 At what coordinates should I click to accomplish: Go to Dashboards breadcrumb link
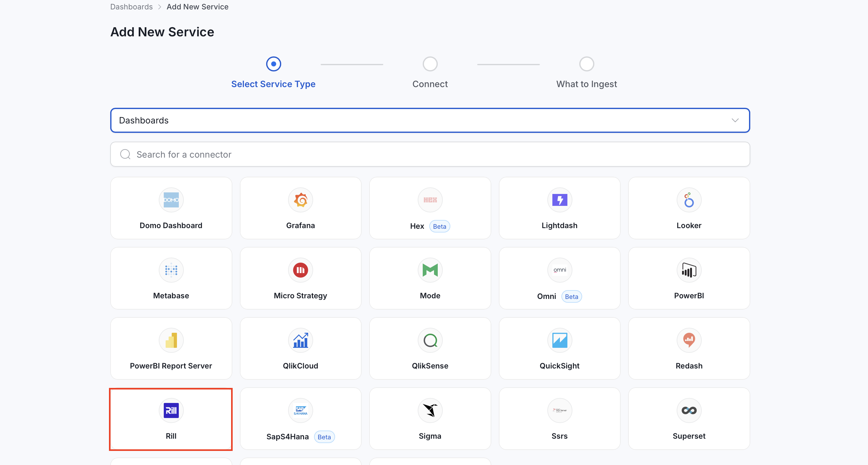click(132, 7)
